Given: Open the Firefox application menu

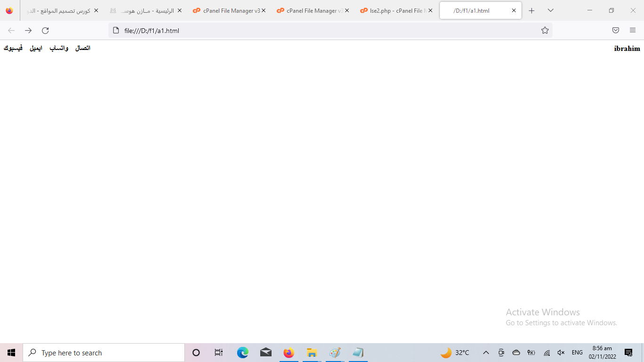Looking at the screenshot, I should pyautogui.click(x=633, y=31).
